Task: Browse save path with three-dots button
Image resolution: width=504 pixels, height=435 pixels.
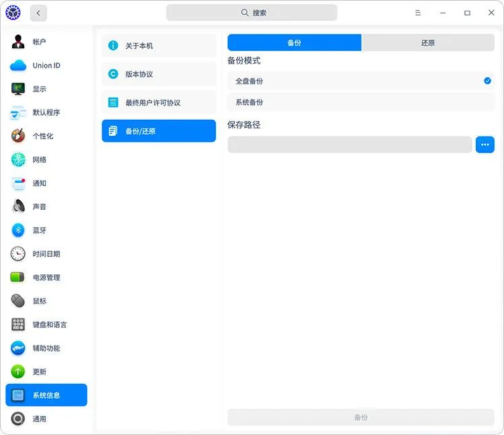Action: click(x=485, y=145)
